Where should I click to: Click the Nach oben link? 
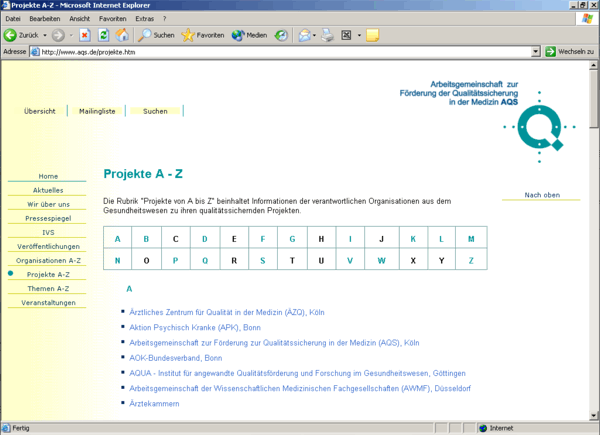tap(542, 195)
